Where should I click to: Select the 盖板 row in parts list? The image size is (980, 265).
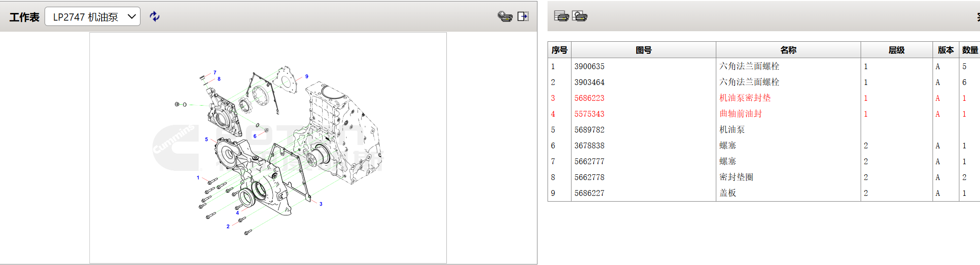coord(728,193)
